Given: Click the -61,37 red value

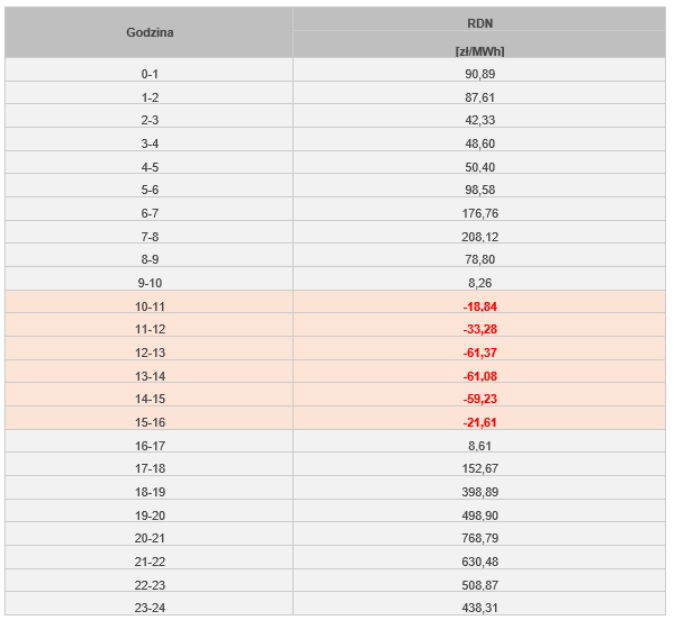Looking at the screenshot, I should coord(480,352).
